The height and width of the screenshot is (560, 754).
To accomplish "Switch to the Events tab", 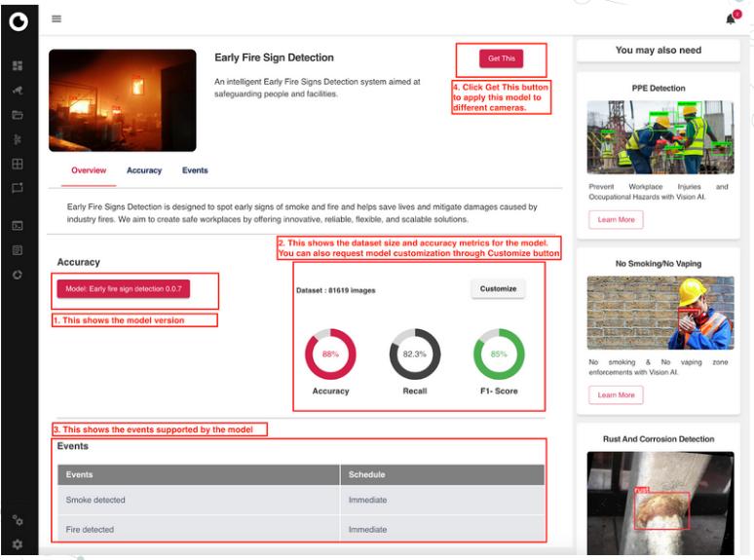I will [195, 170].
